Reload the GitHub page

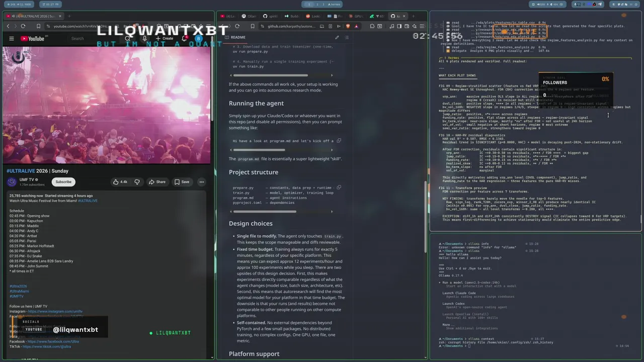(237, 26)
